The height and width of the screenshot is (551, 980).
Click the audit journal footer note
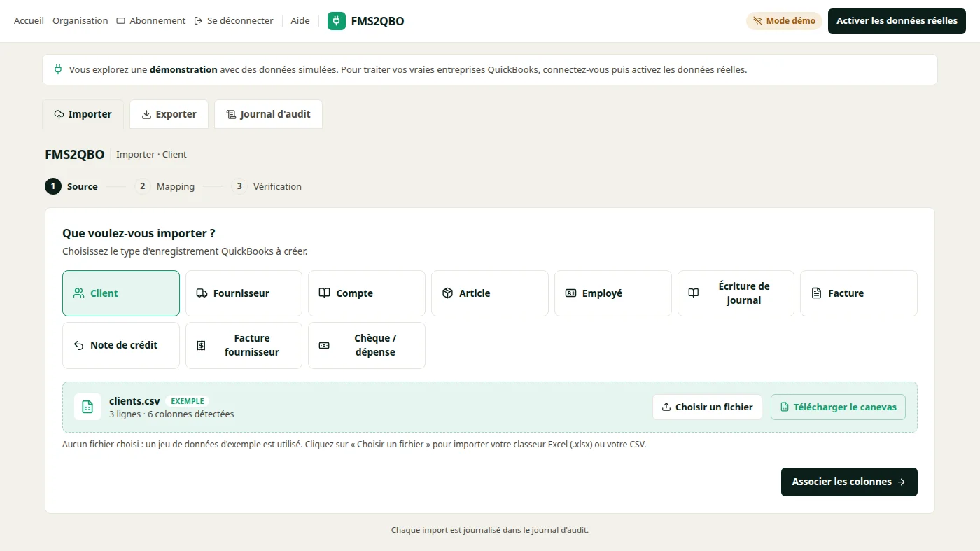click(x=490, y=530)
